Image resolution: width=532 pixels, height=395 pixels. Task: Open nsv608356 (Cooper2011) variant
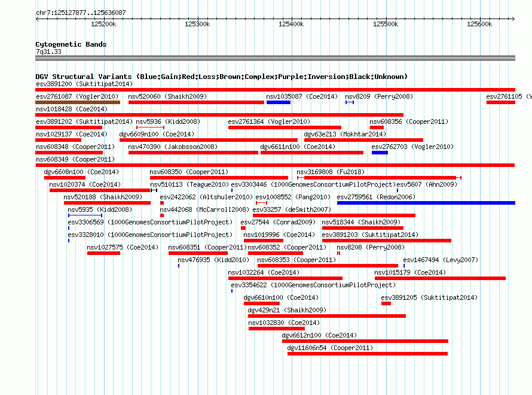tap(409, 121)
